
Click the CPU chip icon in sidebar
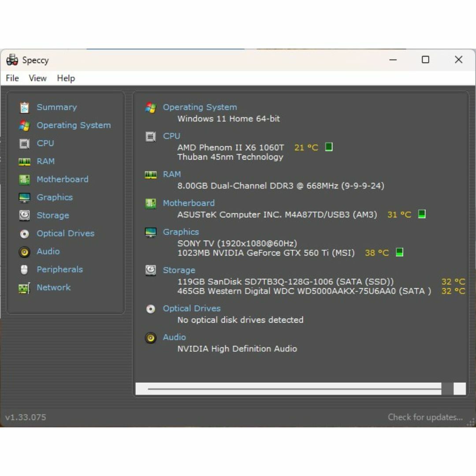click(24, 144)
